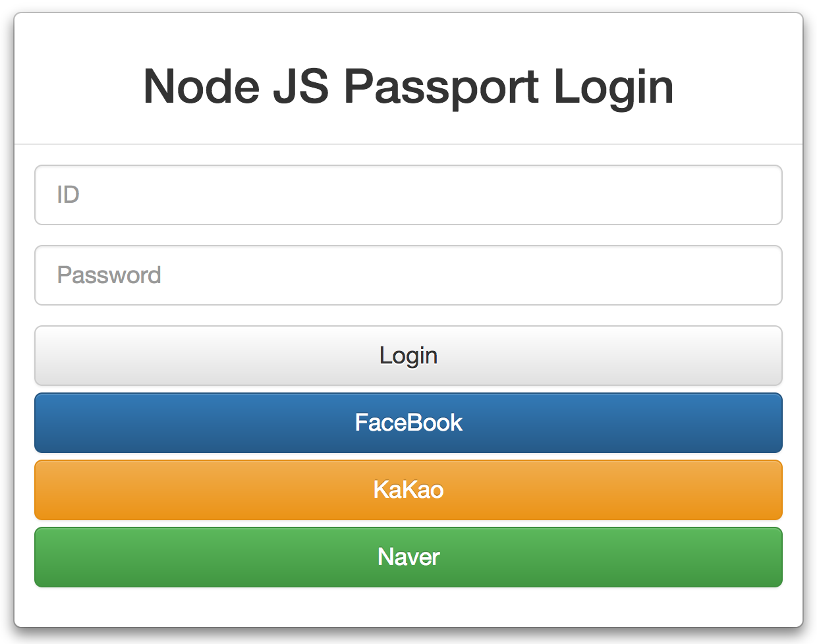Select the Password field to enter credentials
817x644 pixels.
[x=408, y=275]
